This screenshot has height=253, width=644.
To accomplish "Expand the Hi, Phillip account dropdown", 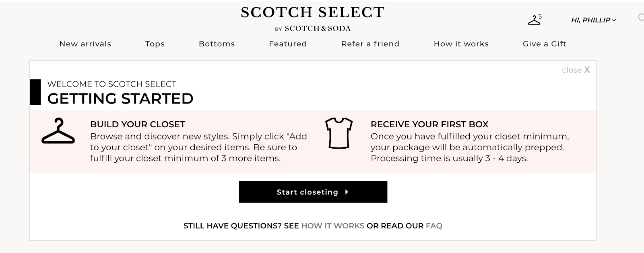I will click(x=593, y=20).
